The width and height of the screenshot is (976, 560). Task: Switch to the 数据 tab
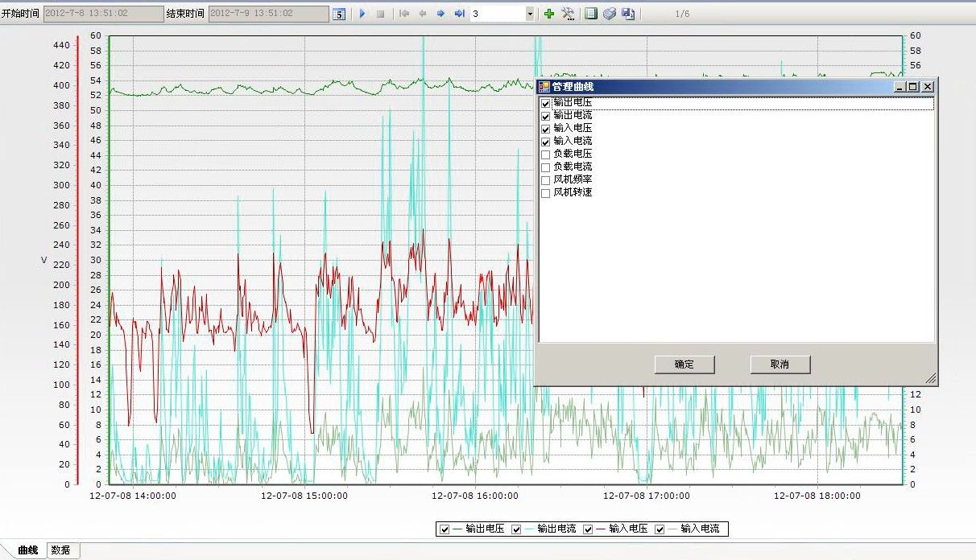[60, 550]
